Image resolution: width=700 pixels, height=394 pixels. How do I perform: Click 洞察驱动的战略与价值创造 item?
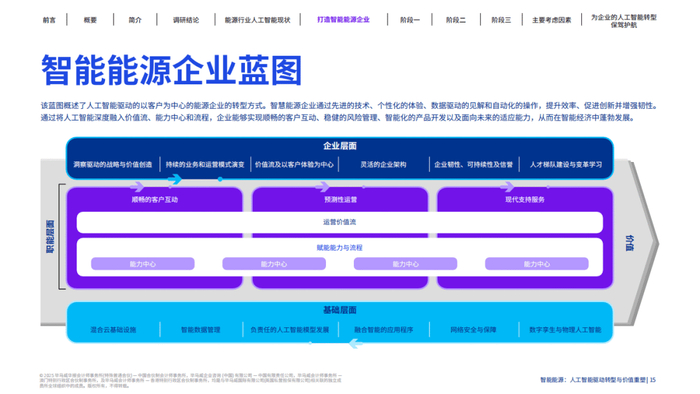[x=112, y=165]
